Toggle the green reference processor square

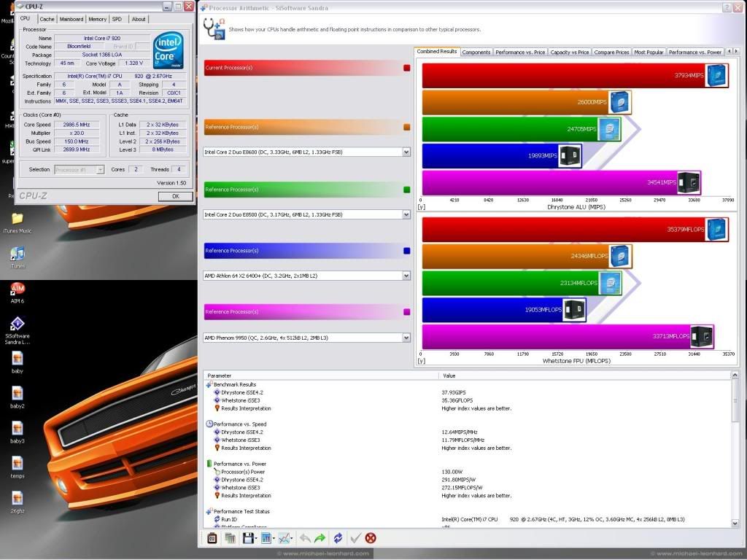(406, 190)
